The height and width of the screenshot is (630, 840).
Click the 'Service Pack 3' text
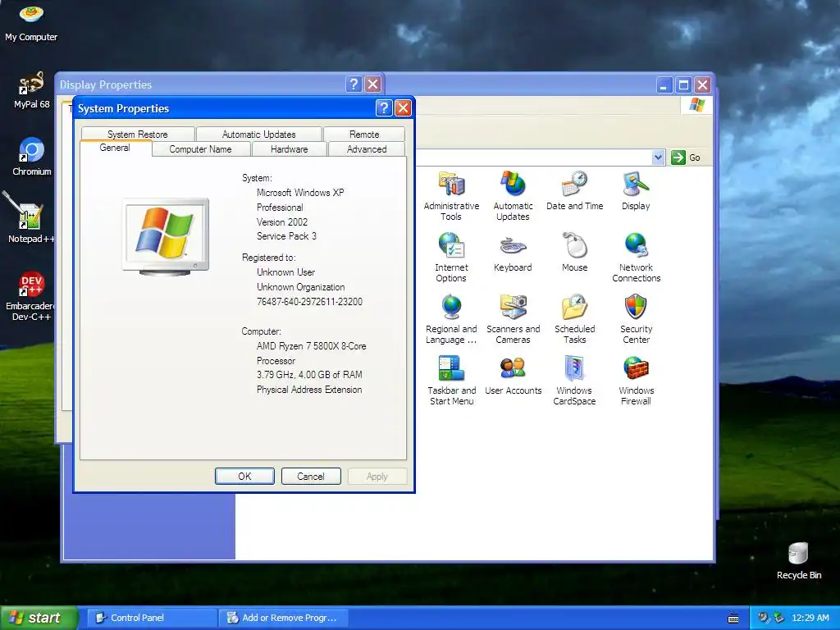(x=286, y=236)
